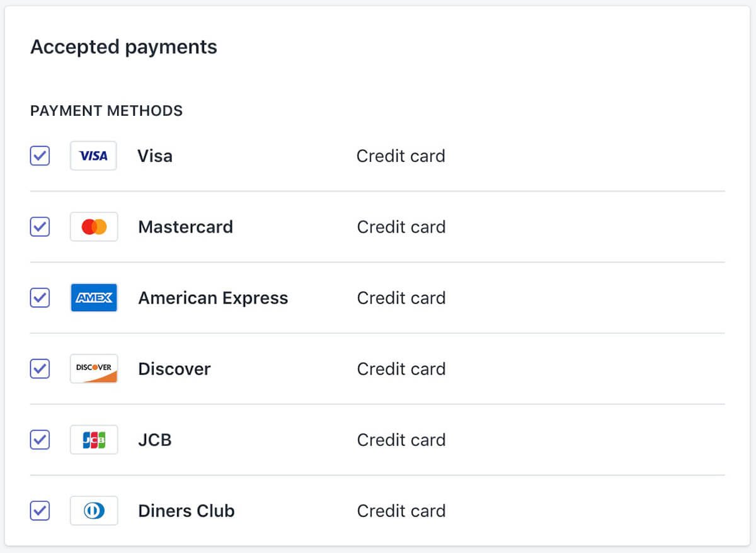Select the American Express row label
Image resolution: width=756 pixels, height=553 pixels.
click(213, 298)
